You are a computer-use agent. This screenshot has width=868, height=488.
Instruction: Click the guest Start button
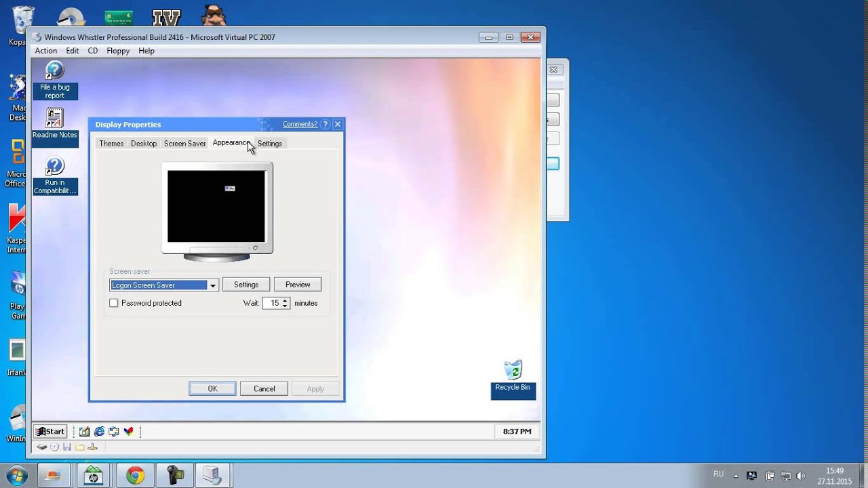(x=51, y=431)
